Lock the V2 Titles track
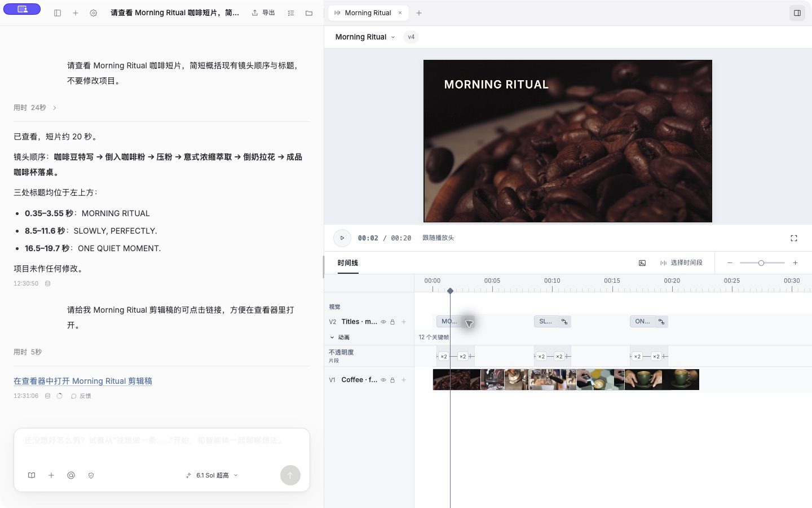The width and height of the screenshot is (812, 508). pos(392,322)
